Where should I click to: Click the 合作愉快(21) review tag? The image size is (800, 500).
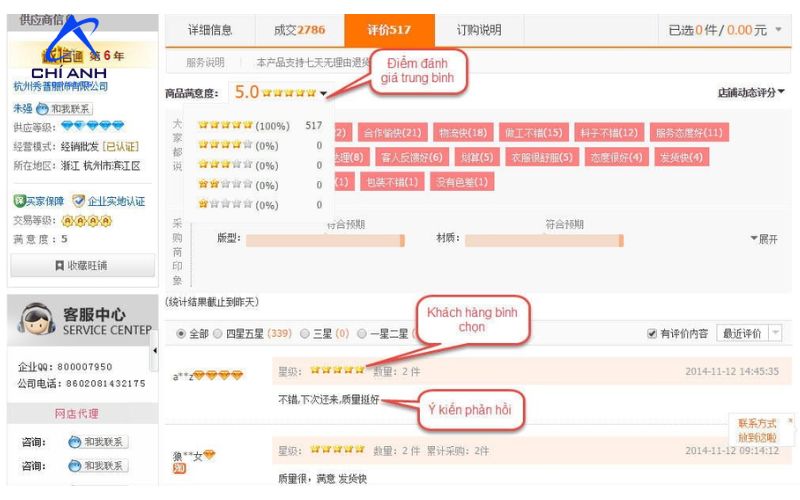coord(392,133)
